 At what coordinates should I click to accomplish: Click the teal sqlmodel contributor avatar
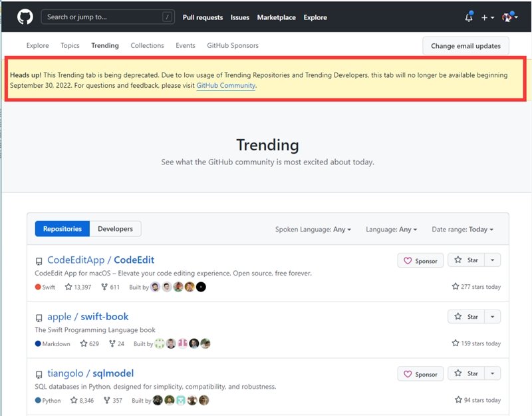pos(181,401)
